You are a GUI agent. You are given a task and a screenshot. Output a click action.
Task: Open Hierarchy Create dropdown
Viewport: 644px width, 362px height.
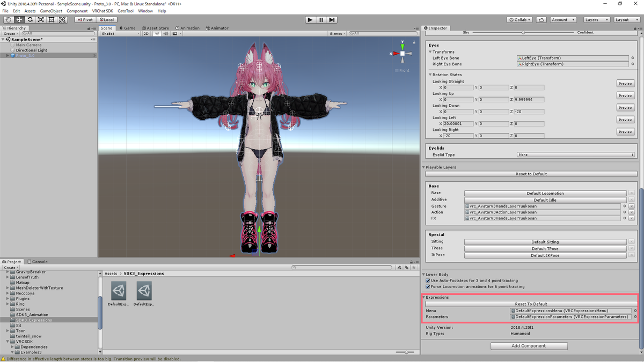(x=10, y=33)
